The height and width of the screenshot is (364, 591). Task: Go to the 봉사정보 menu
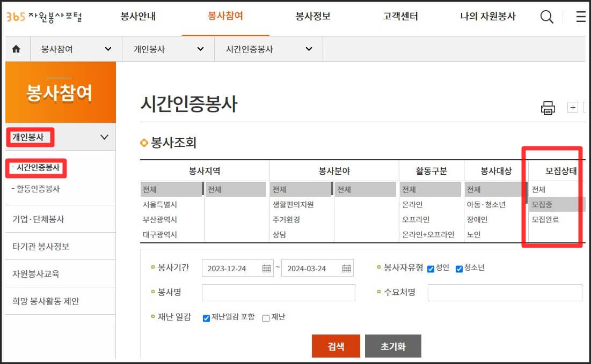(x=312, y=17)
